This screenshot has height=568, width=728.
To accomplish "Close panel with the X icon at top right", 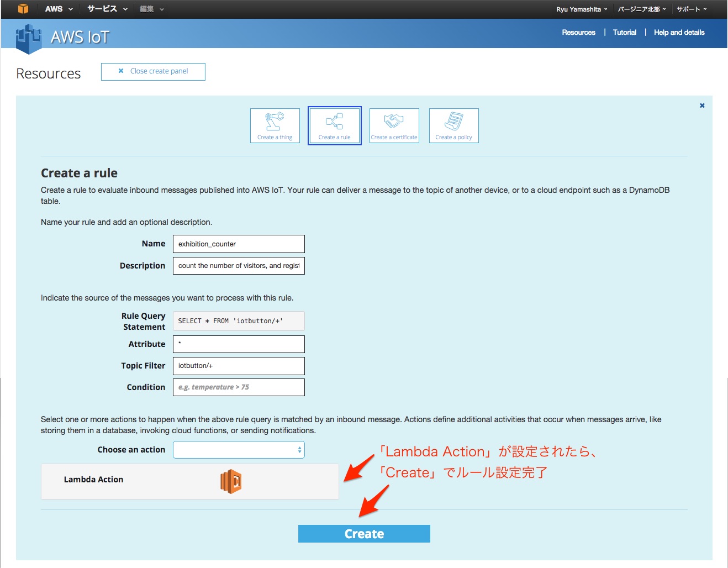I will (x=702, y=106).
